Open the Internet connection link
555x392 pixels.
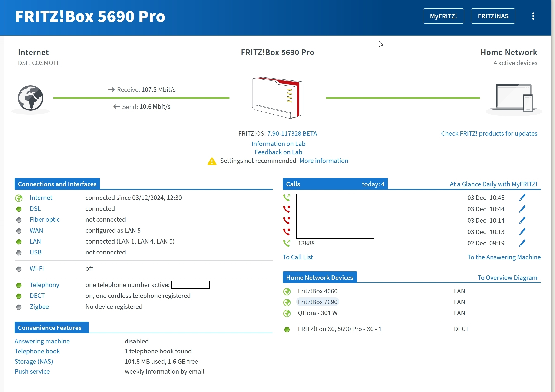(x=41, y=198)
